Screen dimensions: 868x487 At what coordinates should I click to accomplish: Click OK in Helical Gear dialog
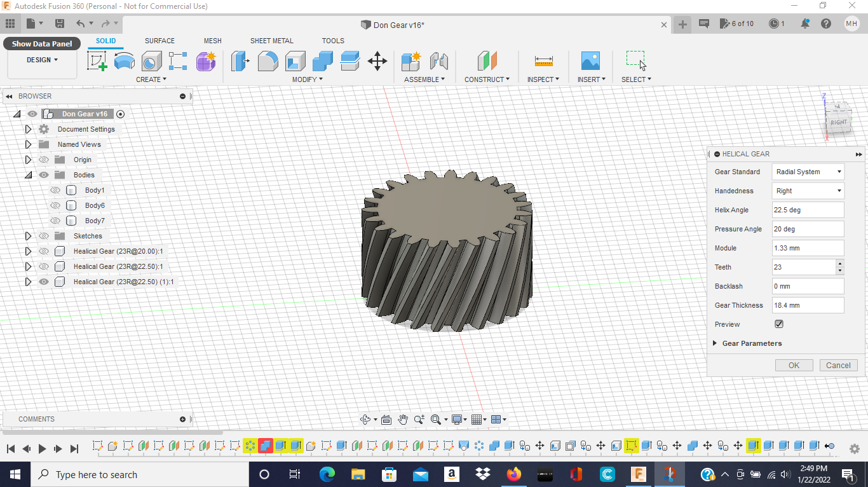click(794, 366)
